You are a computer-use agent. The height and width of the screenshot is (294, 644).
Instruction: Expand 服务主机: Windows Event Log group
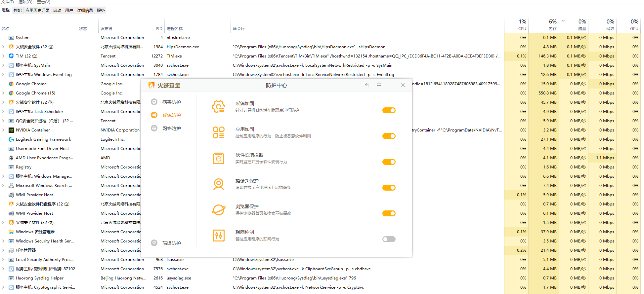[3, 74]
